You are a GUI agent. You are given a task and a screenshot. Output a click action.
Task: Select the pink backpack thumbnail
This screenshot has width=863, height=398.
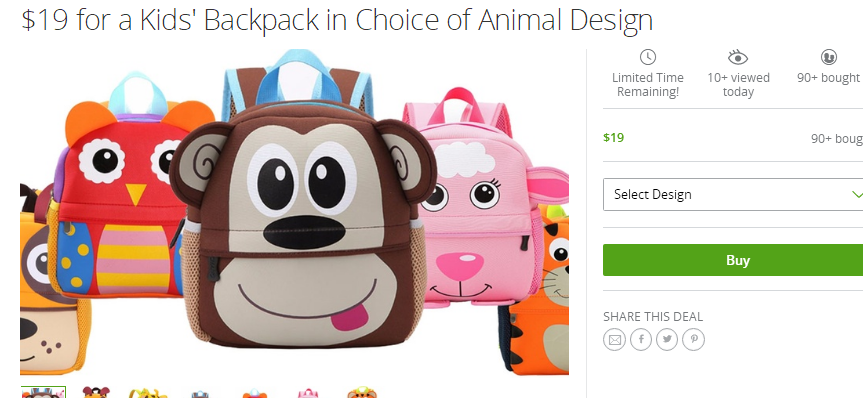(x=308, y=393)
